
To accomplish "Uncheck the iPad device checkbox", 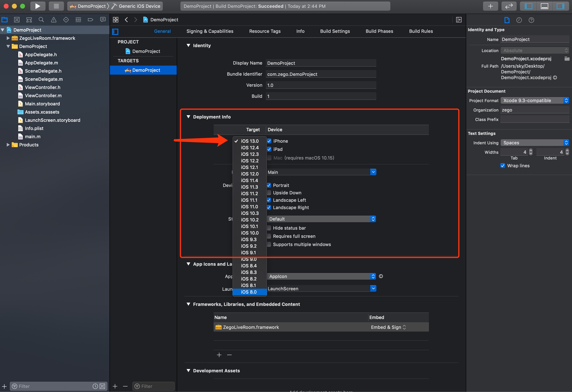I will click(269, 149).
